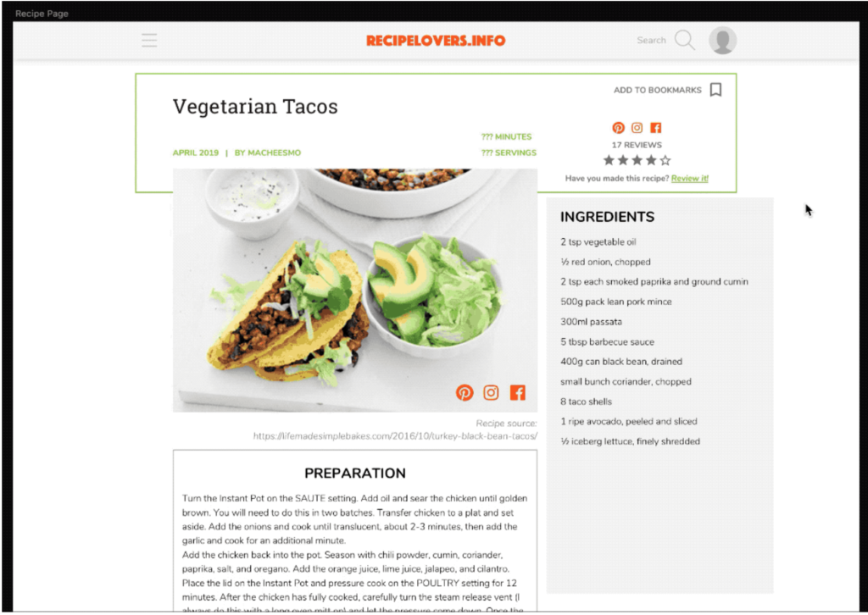Rate five stars on last star

coord(665,160)
